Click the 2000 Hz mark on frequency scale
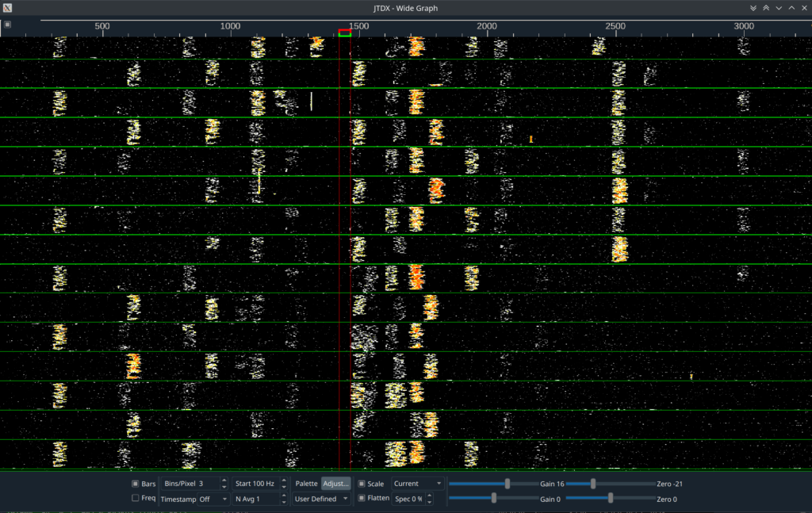The image size is (812, 513). point(487,27)
